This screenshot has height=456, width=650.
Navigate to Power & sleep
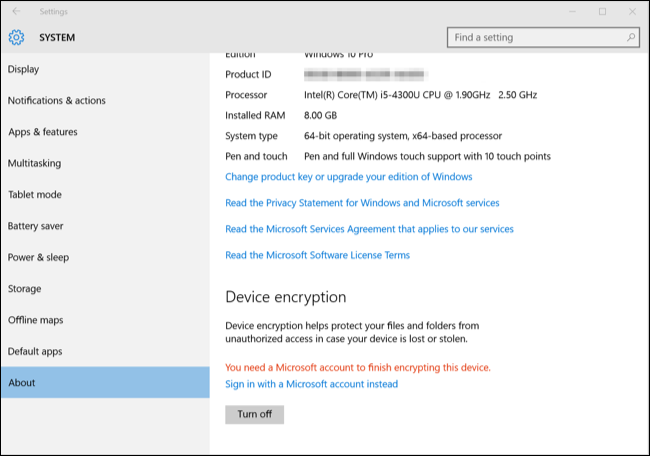click(38, 257)
